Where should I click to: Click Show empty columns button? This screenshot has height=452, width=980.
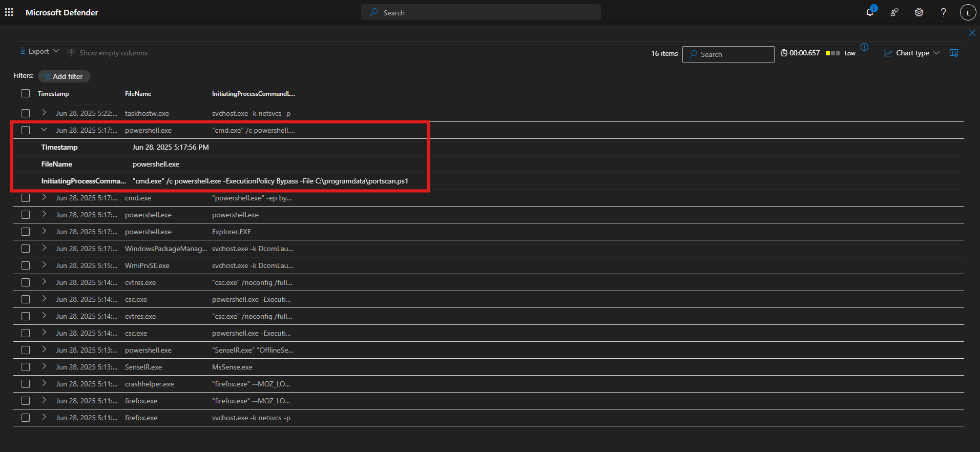[108, 53]
